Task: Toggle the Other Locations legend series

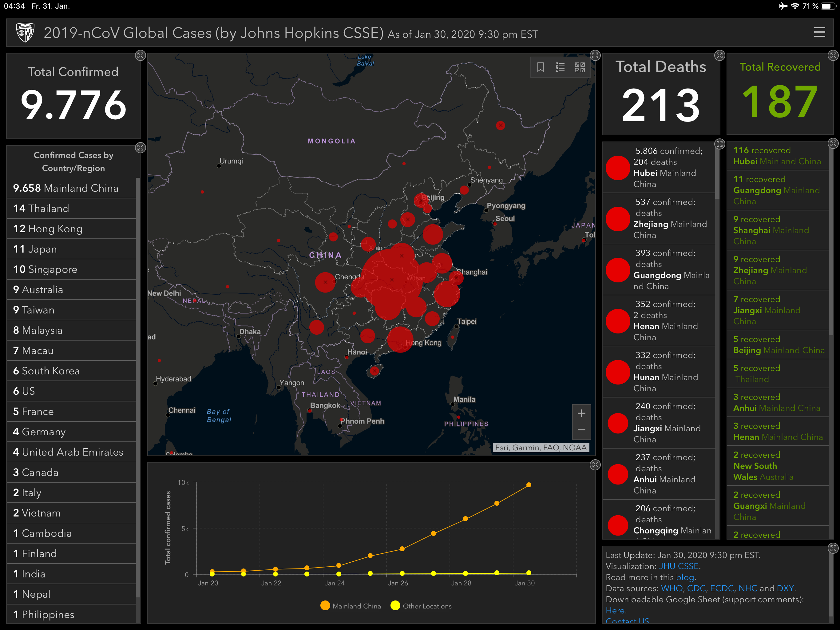Action: pyautogui.click(x=421, y=606)
